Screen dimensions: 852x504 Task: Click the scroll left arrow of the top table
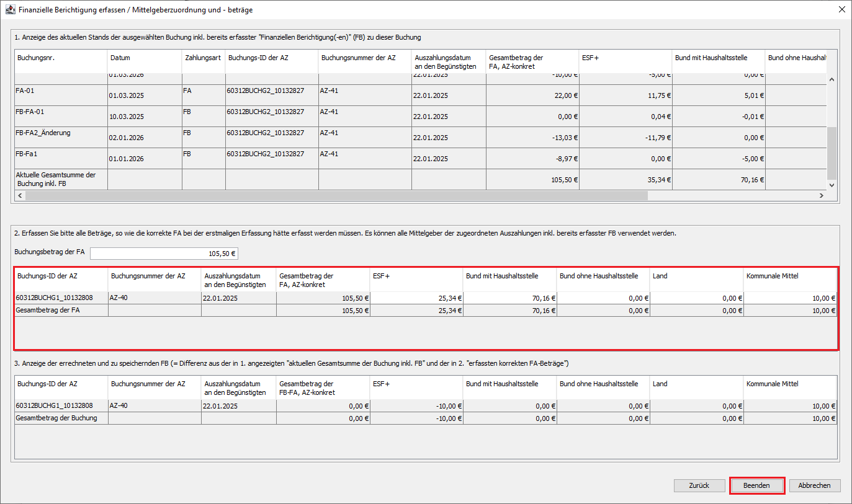(20, 195)
